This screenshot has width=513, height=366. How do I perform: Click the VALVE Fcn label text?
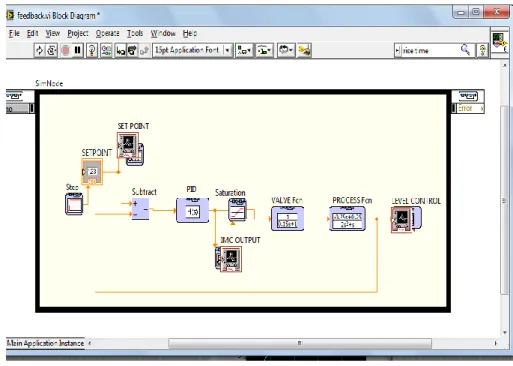[287, 200]
